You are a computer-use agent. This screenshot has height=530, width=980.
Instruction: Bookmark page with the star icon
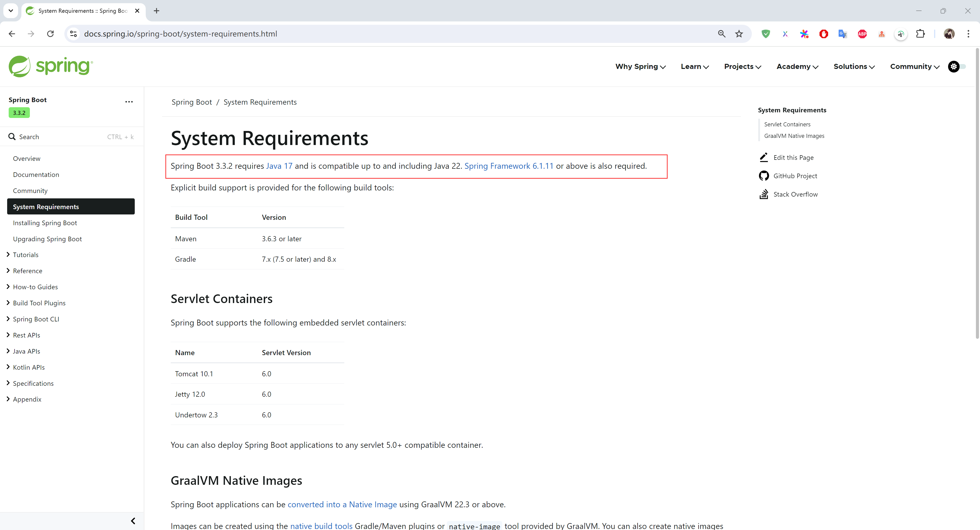click(x=739, y=34)
